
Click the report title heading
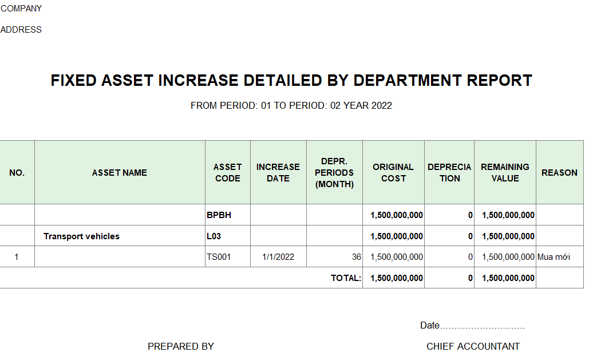291,81
